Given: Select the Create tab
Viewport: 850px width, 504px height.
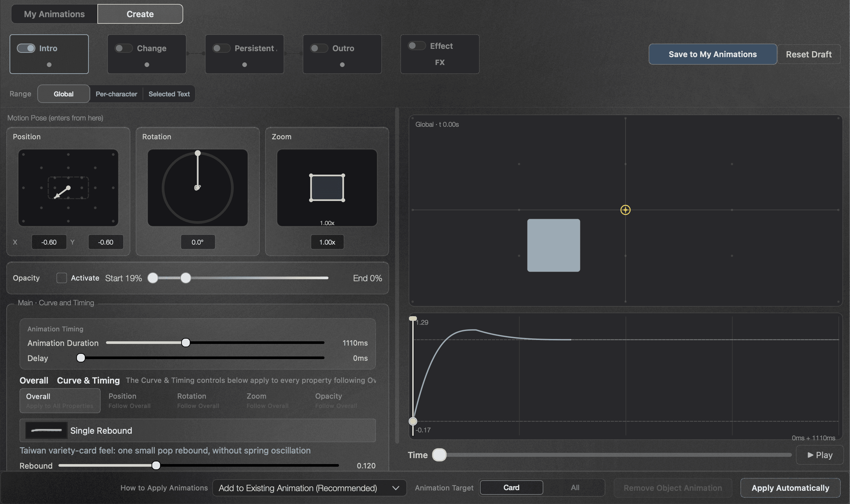Looking at the screenshot, I should (140, 14).
